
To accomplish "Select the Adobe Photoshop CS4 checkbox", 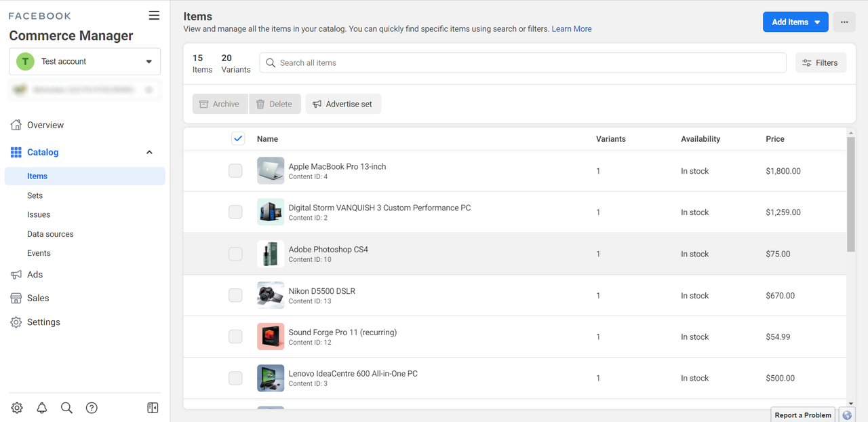I will (x=235, y=254).
